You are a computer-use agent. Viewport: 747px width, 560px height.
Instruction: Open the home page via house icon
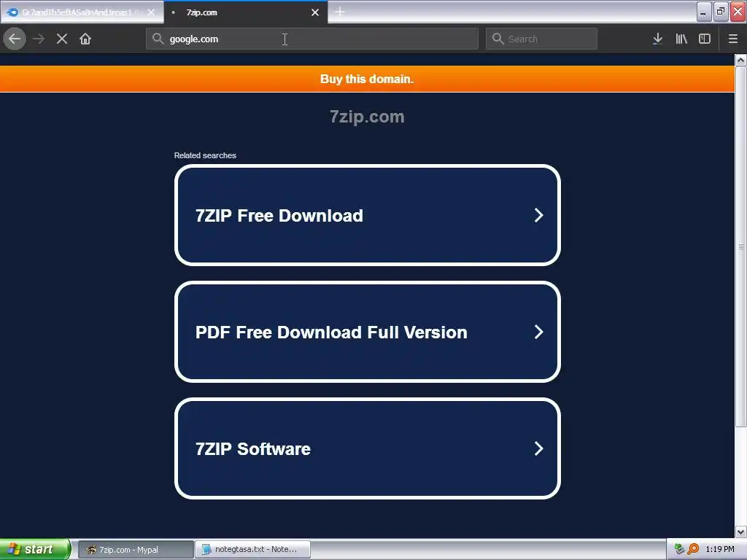point(85,39)
